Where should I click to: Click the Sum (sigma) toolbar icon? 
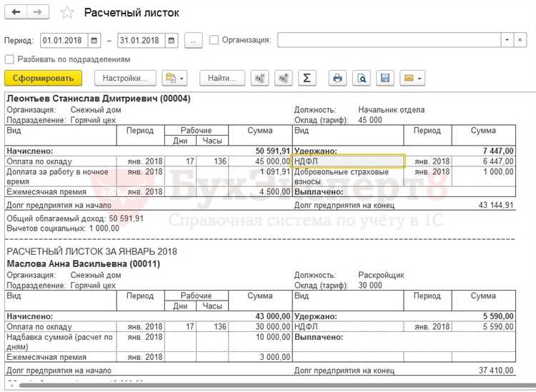[307, 78]
